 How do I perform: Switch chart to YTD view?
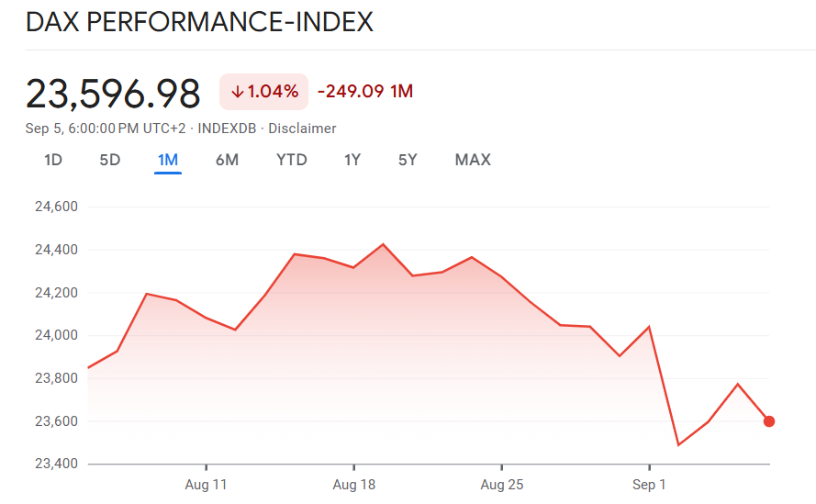tap(292, 160)
